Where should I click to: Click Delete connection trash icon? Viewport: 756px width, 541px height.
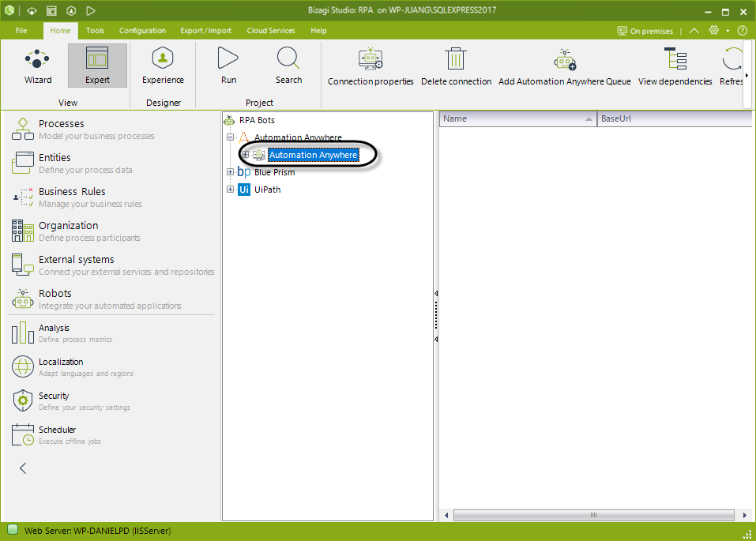pos(456,67)
